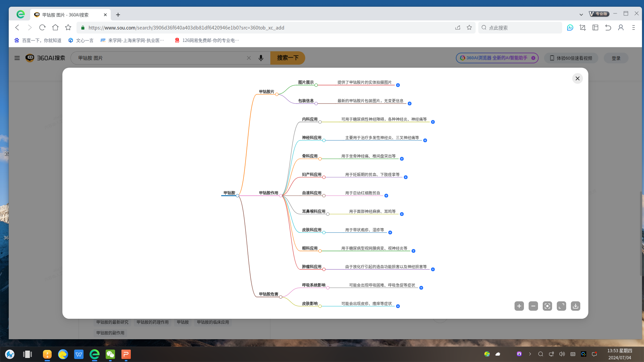Click the 搜索一下 search button
Viewport: 644px width, 362px height.
[x=287, y=58]
